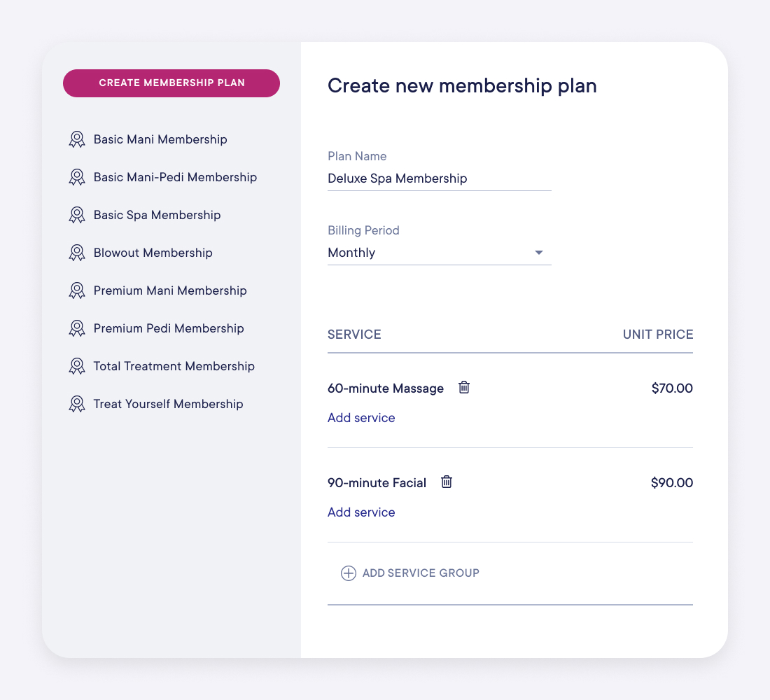Click the circled plus icon before ADD SERVICE GROUP
770x700 pixels.
coord(348,573)
